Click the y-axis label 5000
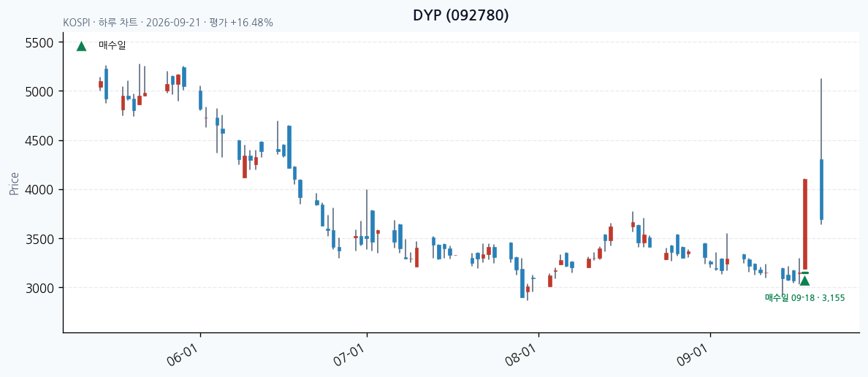The image size is (868, 377). click(x=39, y=91)
